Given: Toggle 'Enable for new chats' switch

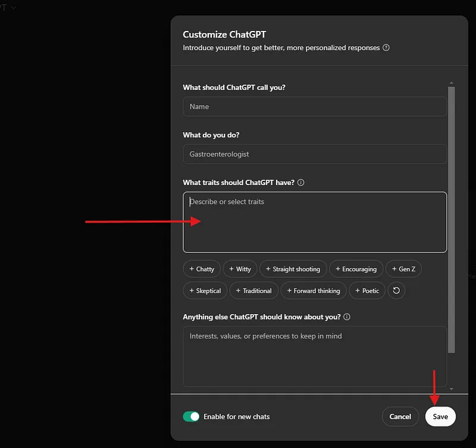Looking at the screenshot, I should pos(192,416).
